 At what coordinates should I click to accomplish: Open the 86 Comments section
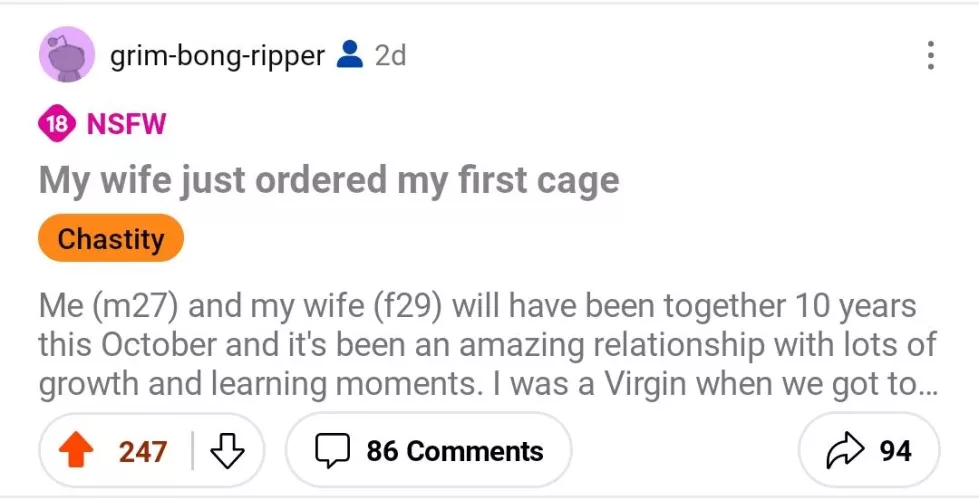pos(454,451)
